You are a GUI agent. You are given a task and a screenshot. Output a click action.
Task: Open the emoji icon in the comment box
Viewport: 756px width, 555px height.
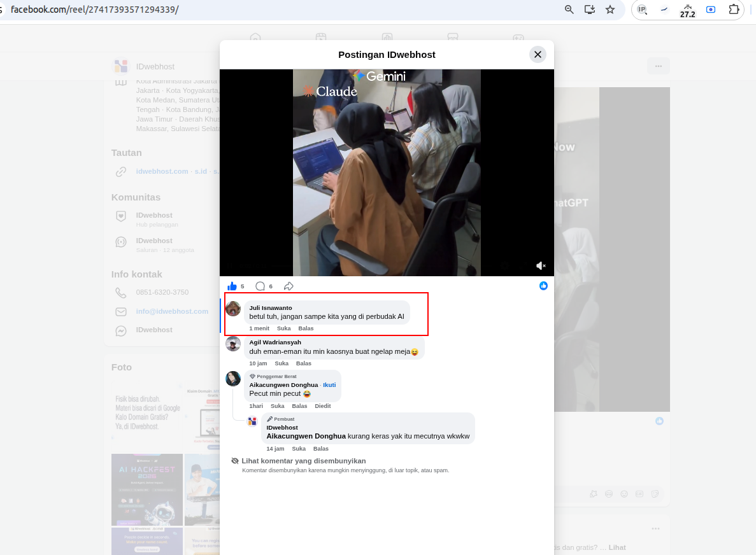(x=624, y=494)
